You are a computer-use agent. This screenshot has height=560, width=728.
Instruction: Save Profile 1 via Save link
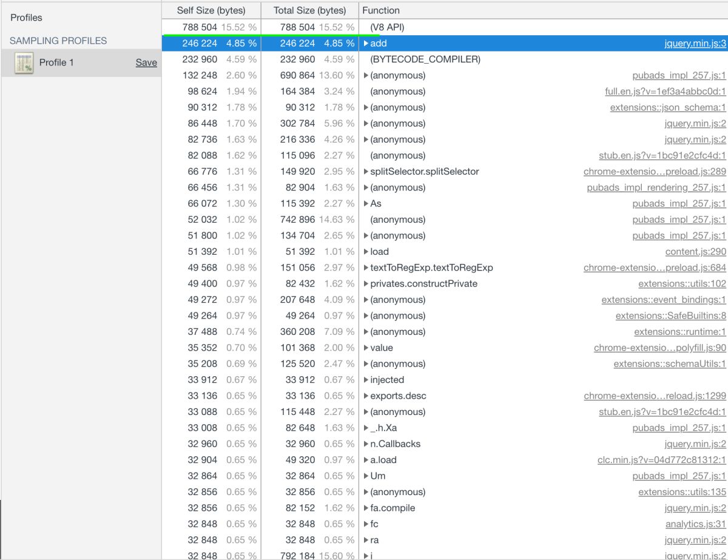(146, 62)
